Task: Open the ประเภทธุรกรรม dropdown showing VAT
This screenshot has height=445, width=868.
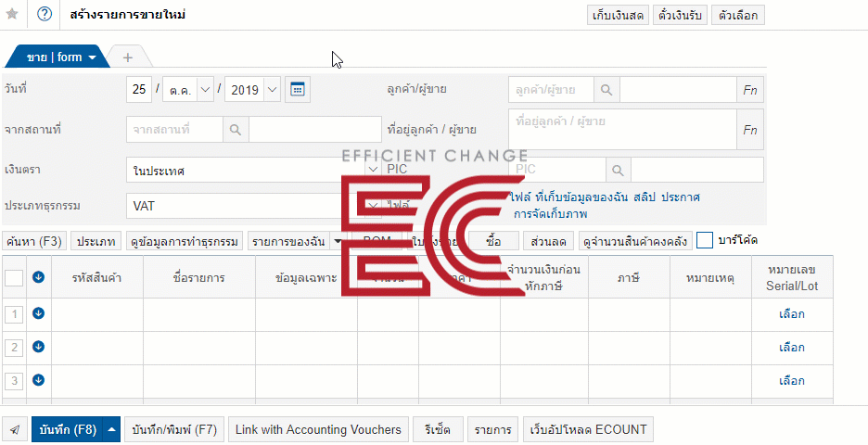Action: (x=253, y=206)
